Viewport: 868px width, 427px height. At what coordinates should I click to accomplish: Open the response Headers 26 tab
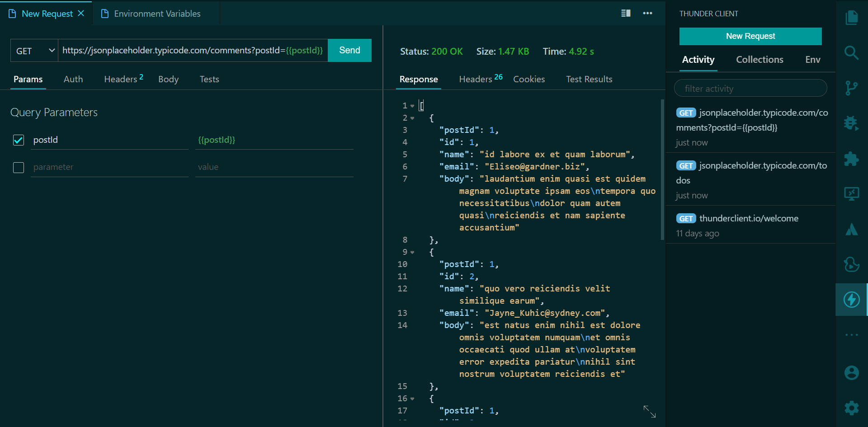(x=481, y=79)
